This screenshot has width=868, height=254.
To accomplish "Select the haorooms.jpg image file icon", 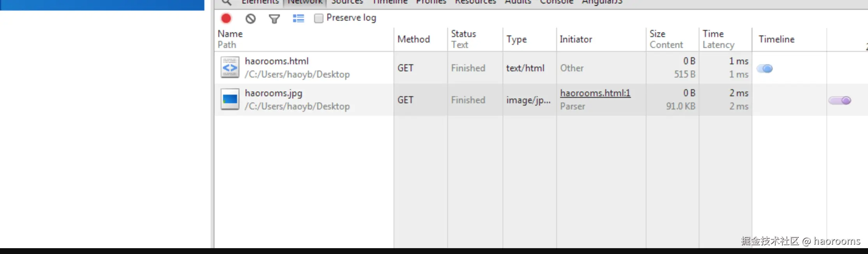I will click(230, 99).
